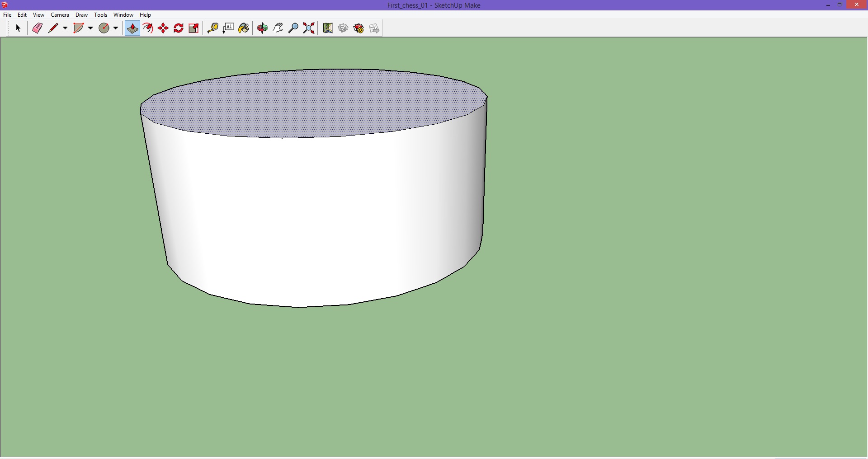Select the Paint Bucket tool
Viewport: 868px width, 459px height.
pos(244,28)
